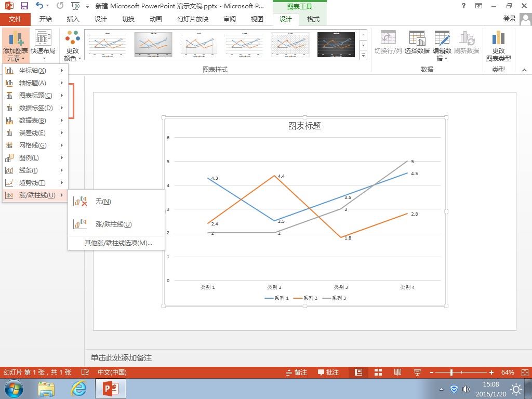The height and width of the screenshot is (399, 532).
Task: Click the Redo icon in quick access toolbar
Action: coord(60,6)
